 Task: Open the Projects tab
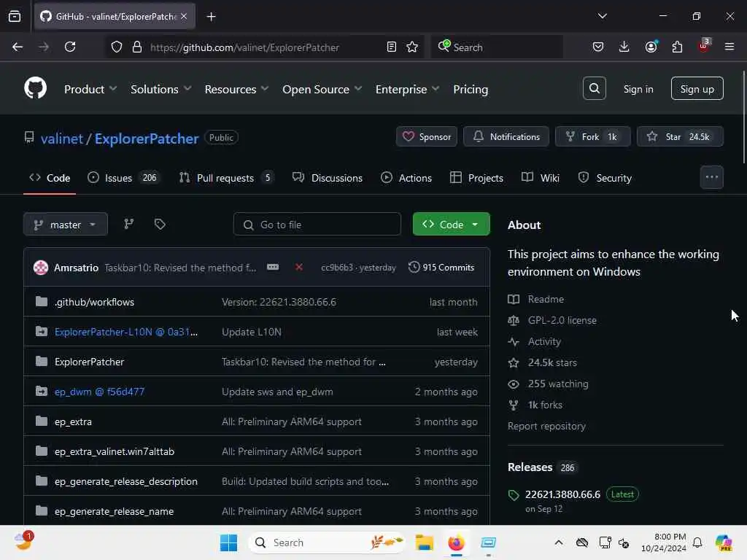[x=476, y=178]
